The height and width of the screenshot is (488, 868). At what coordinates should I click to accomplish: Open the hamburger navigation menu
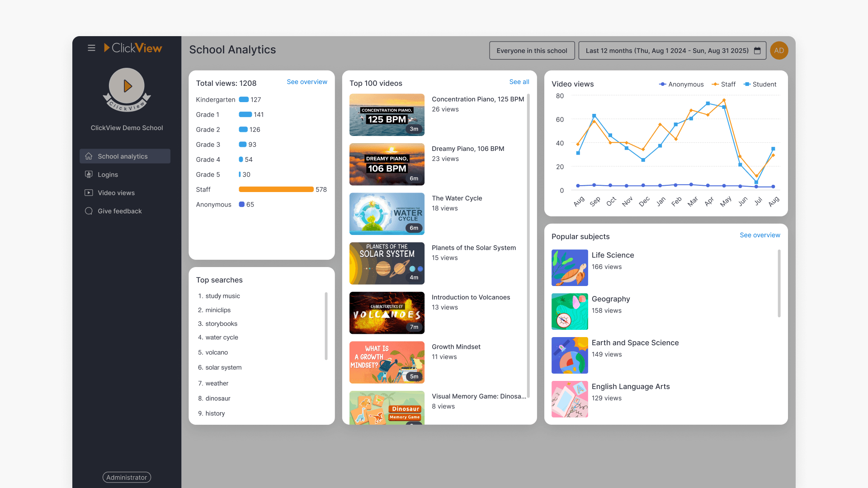91,47
